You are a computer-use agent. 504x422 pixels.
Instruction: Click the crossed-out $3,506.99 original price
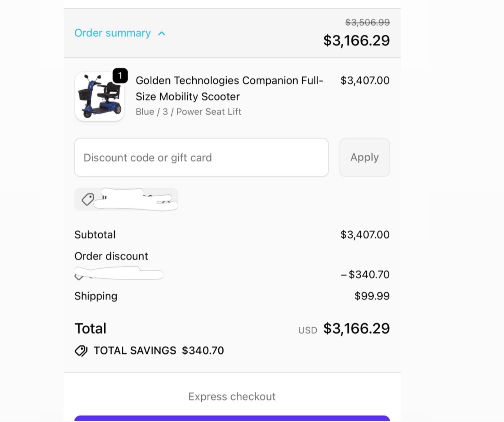(367, 23)
